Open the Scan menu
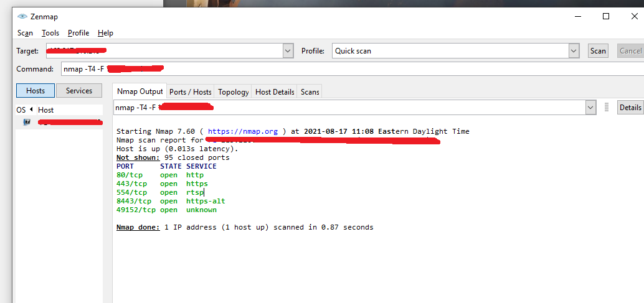Image resolution: width=644 pixels, height=303 pixels. tap(25, 33)
